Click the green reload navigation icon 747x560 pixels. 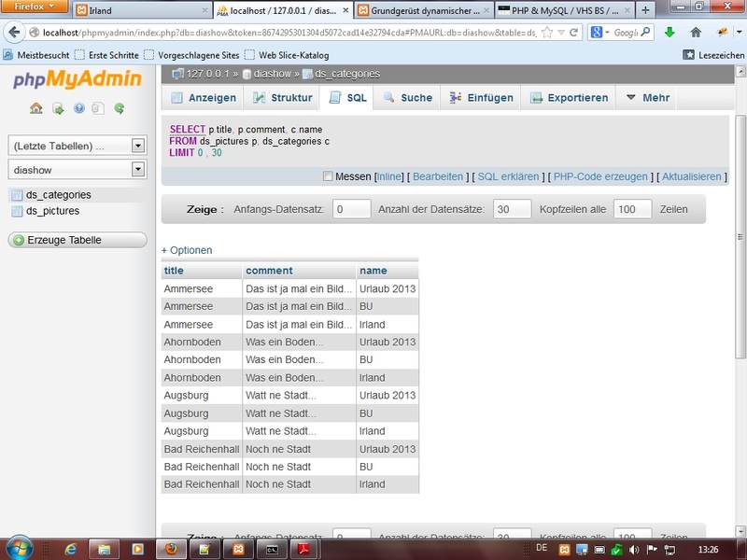click(x=120, y=108)
